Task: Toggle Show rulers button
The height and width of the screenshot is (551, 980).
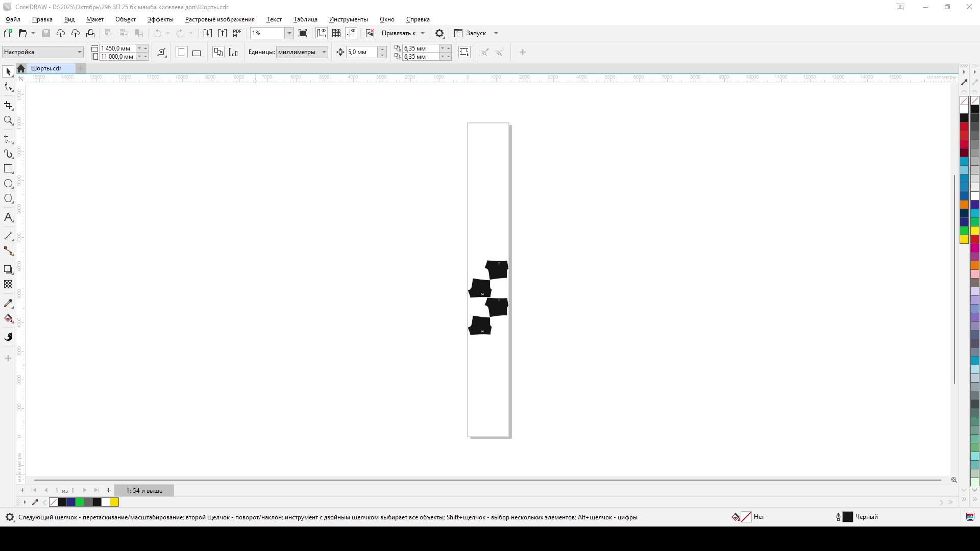Action: pos(322,33)
